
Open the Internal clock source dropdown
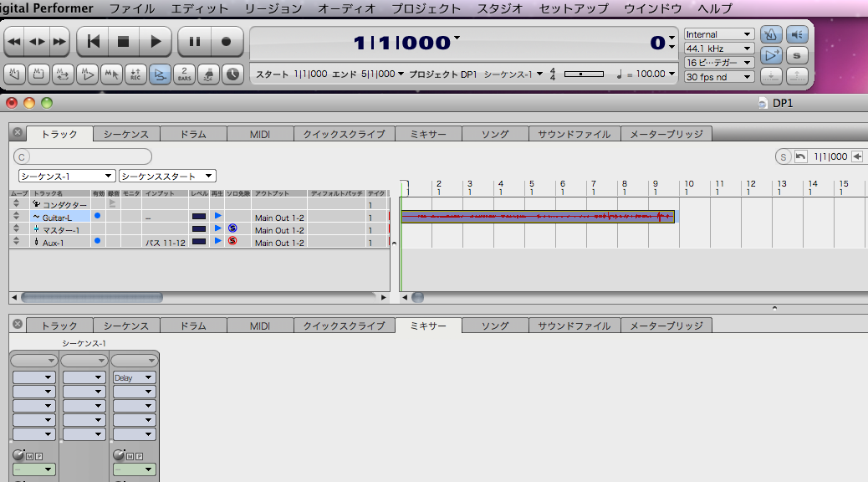click(x=718, y=34)
